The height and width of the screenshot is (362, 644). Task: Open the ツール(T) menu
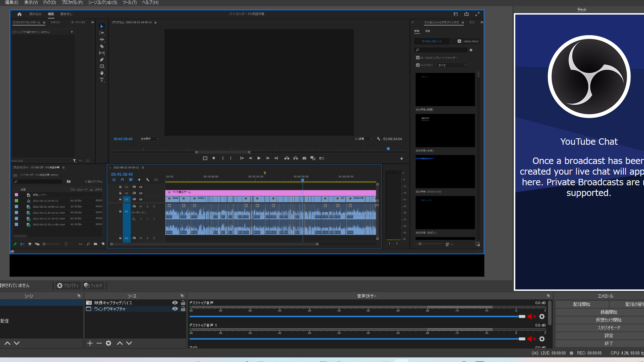tap(129, 2)
